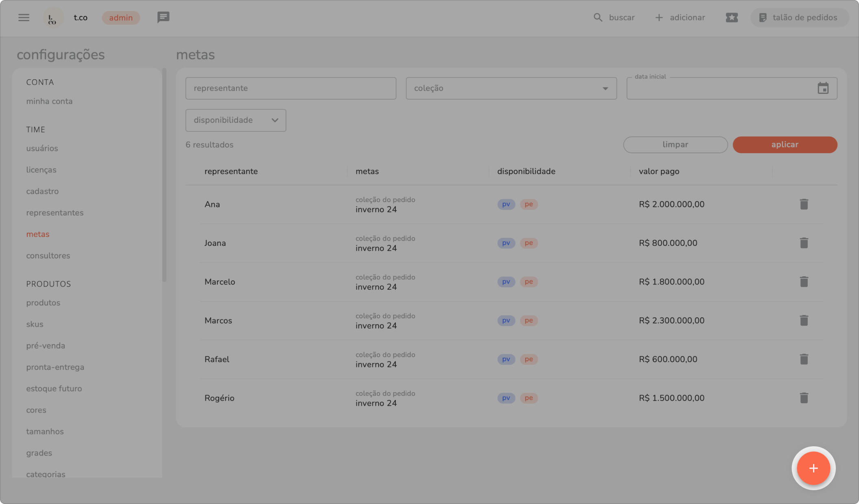This screenshot has height=504, width=859.
Task: Go to representantes in sidebar
Action: coord(55,213)
